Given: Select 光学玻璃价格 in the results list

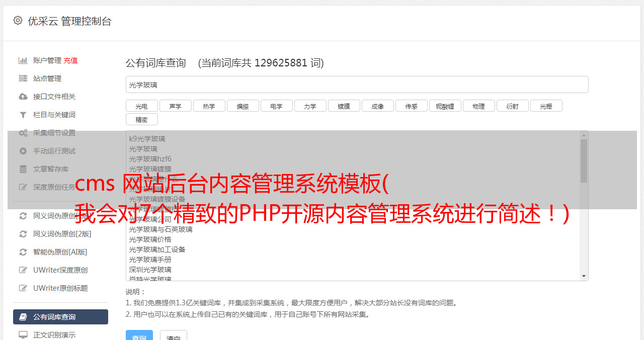Looking at the screenshot, I should (150, 239).
